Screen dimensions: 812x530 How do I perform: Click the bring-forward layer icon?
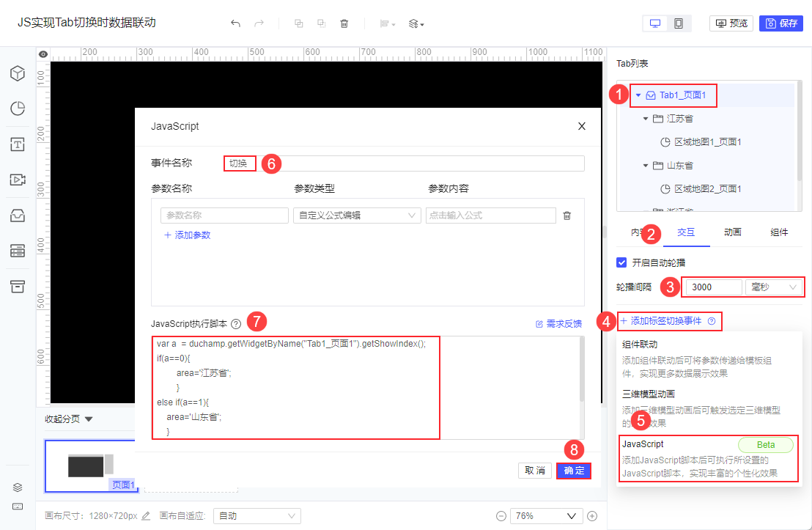[299, 23]
